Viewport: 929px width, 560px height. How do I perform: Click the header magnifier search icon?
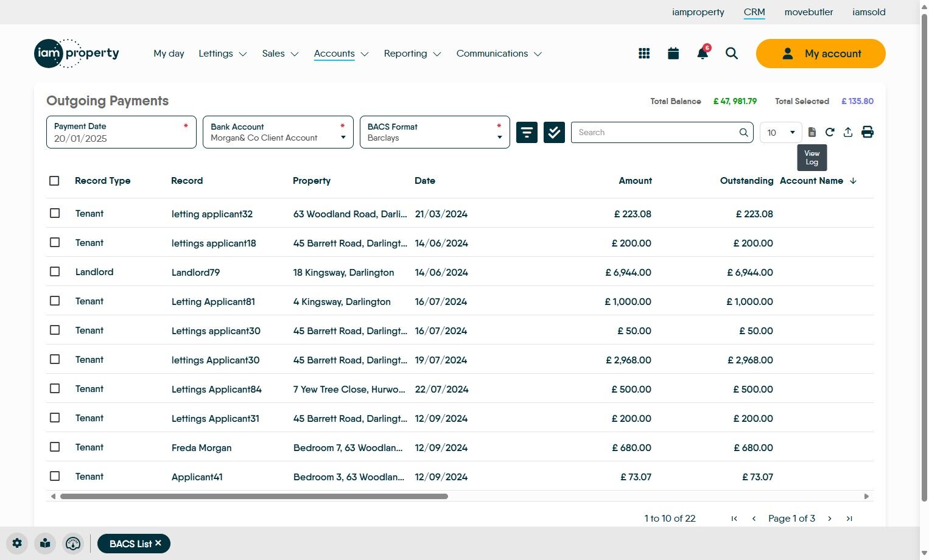pyautogui.click(x=732, y=54)
